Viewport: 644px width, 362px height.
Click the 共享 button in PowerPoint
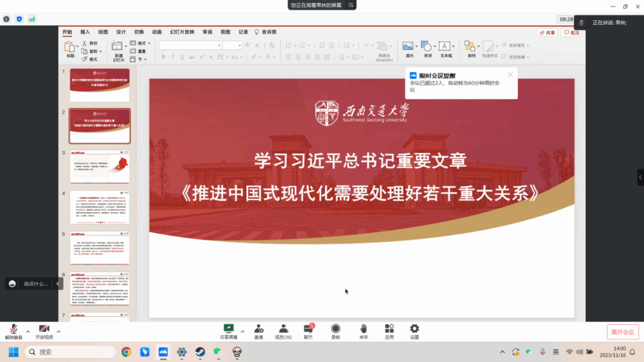point(547,33)
